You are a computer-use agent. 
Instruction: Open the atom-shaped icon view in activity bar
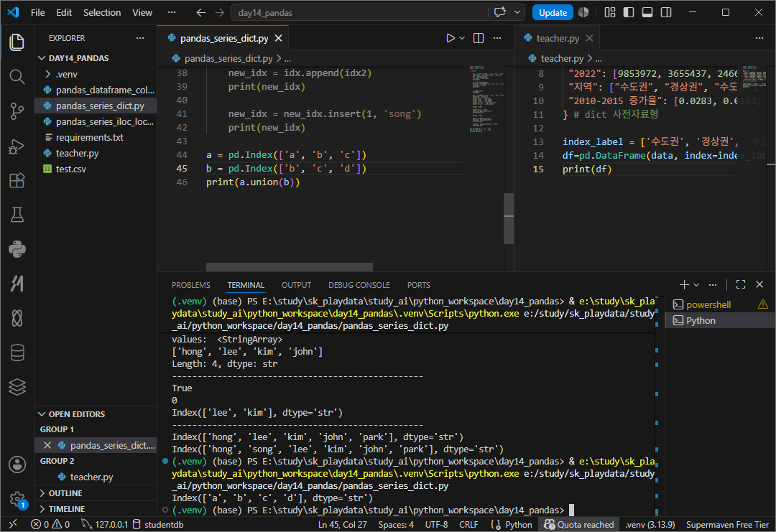coord(17,318)
